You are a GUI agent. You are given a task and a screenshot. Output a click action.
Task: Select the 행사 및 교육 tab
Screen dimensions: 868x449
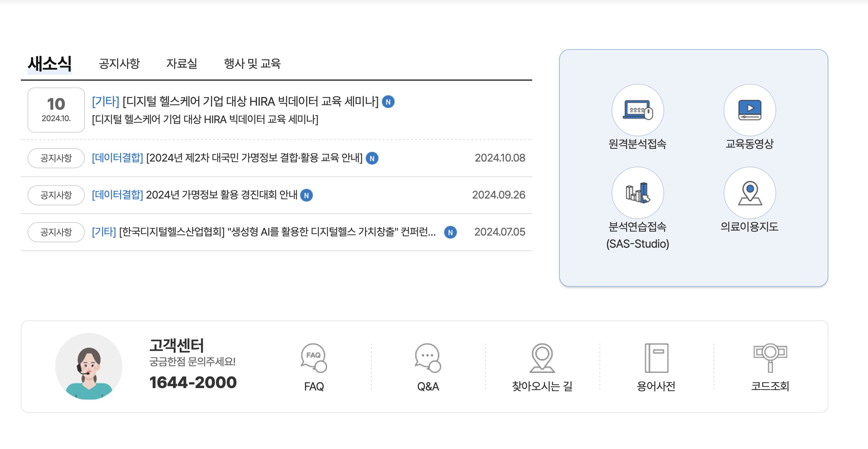(252, 63)
